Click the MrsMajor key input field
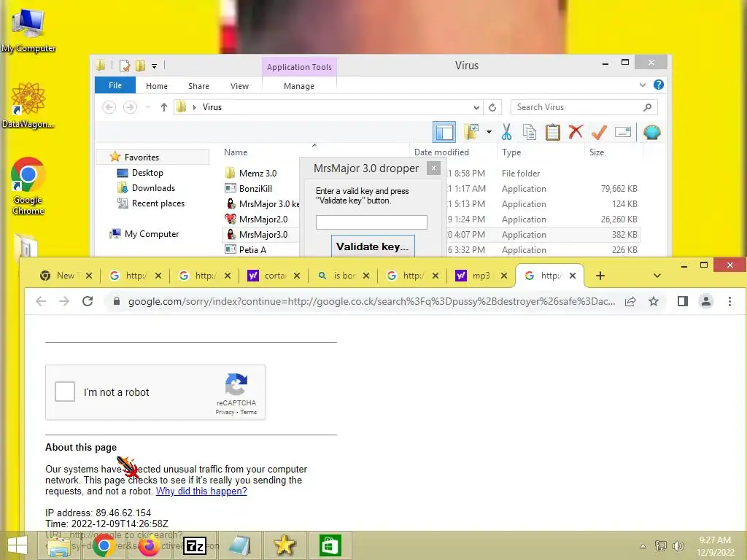 pyautogui.click(x=371, y=222)
